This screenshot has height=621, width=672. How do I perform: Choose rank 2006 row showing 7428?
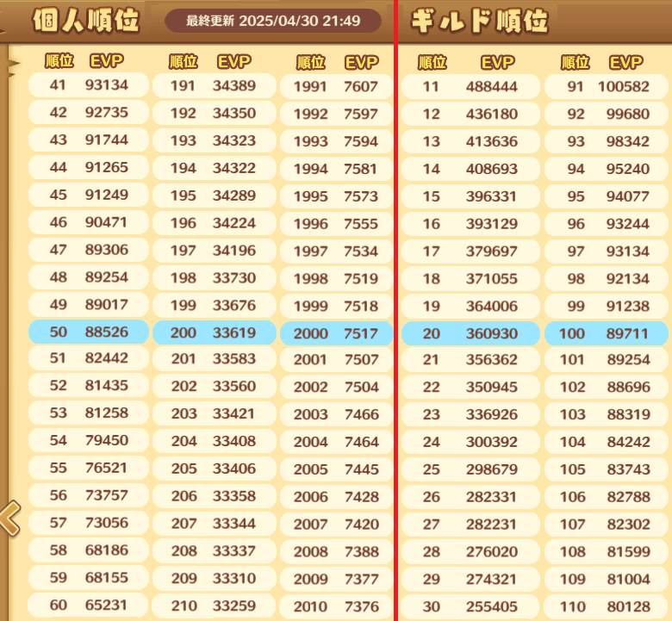pos(336,497)
